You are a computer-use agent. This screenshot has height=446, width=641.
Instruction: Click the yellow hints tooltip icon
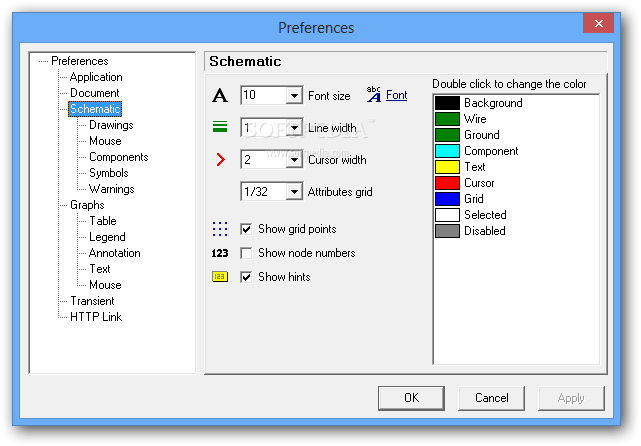pyautogui.click(x=220, y=277)
